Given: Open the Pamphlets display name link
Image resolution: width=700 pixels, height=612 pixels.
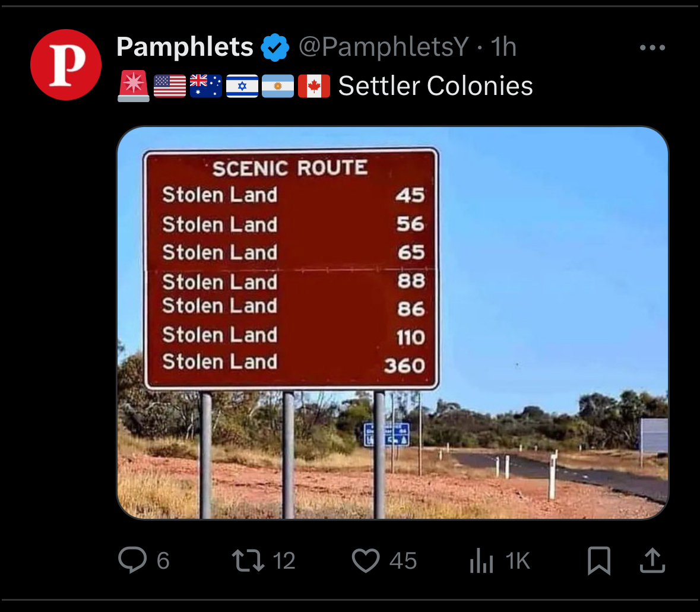Looking at the screenshot, I should click(185, 47).
